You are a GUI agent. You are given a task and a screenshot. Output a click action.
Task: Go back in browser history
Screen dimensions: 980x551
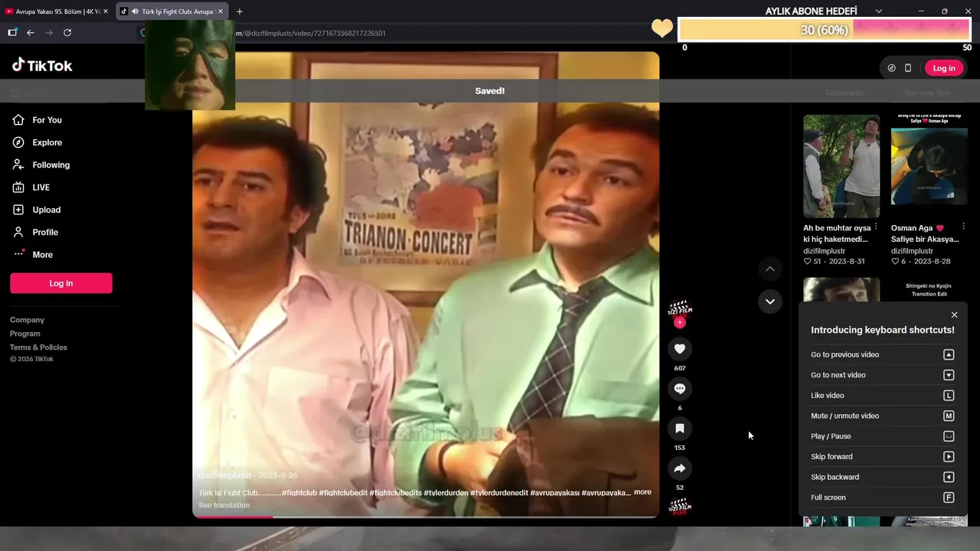(31, 33)
